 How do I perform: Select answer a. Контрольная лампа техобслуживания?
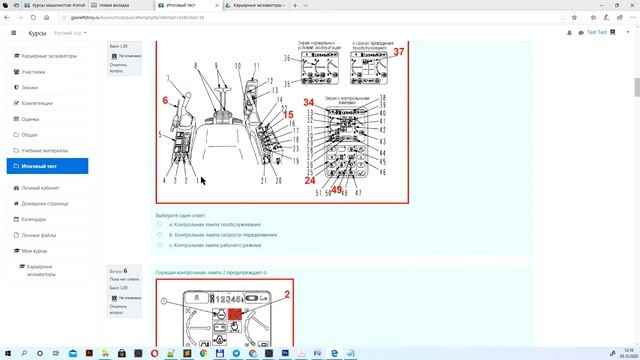click(160, 224)
